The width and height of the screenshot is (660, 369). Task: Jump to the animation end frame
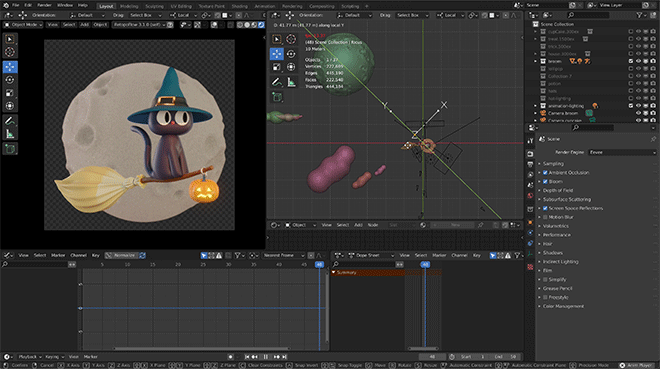(x=285, y=357)
